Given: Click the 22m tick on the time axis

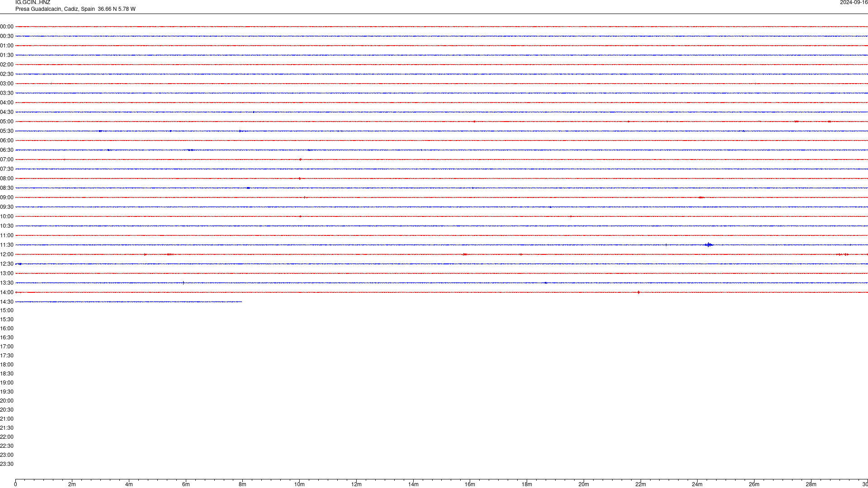Looking at the screenshot, I should click(x=641, y=484).
